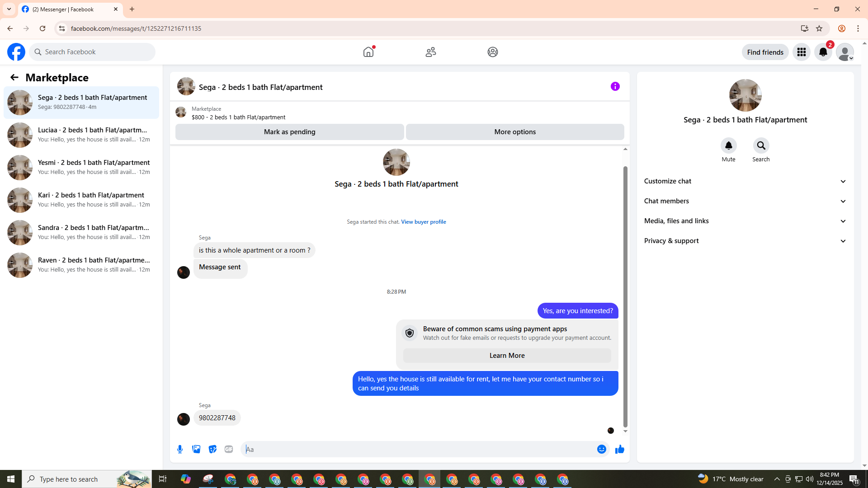The image size is (868, 488).
Task: Go to Facebook Home tab
Action: pos(368,52)
